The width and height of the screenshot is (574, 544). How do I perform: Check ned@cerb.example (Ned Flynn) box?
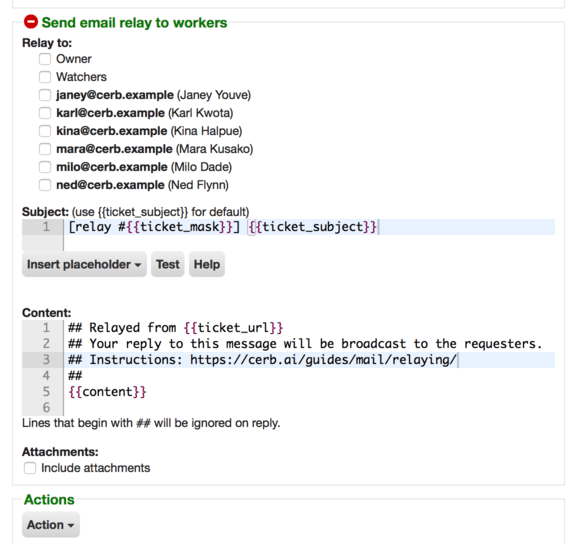tap(45, 185)
